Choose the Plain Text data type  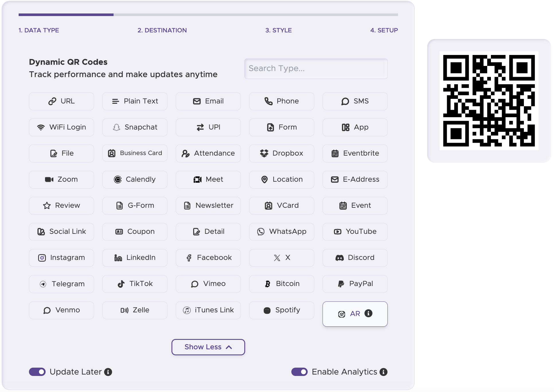135,101
